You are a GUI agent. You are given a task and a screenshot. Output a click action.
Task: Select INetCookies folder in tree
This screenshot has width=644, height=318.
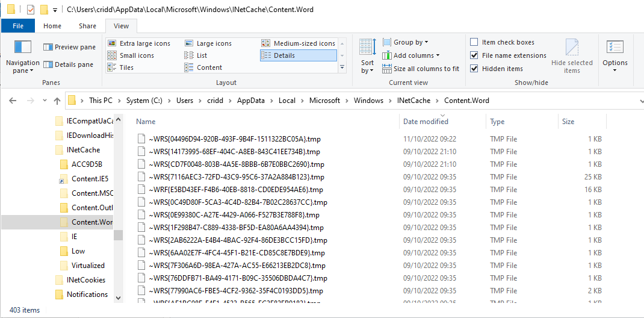click(x=81, y=280)
